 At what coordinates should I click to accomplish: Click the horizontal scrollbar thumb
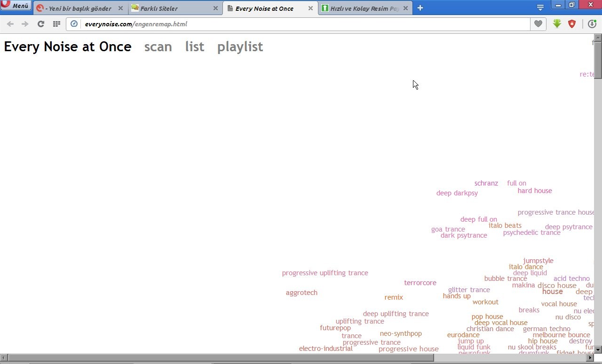[x=221, y=358]
